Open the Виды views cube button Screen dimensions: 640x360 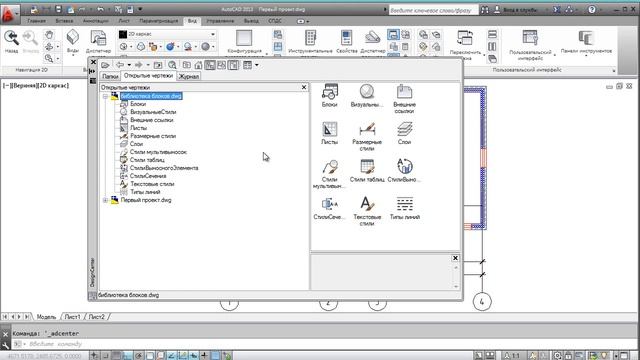point(73,42)
